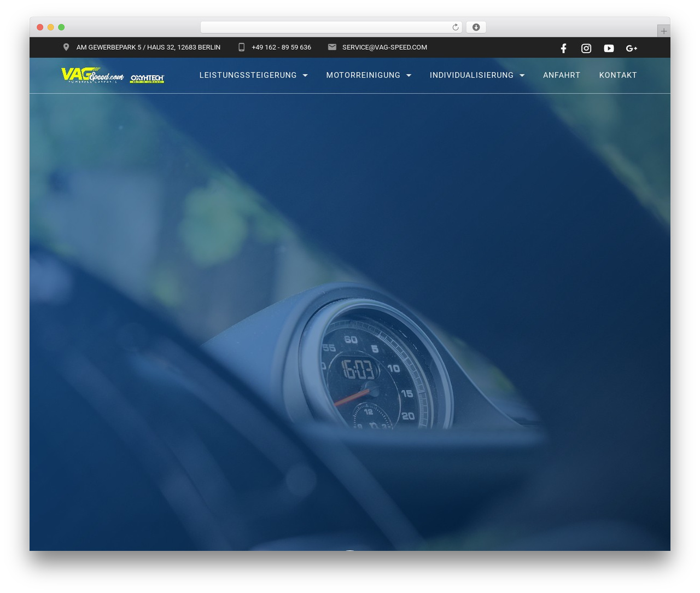Click the green maximize window button
Screen dimensions: 700x593
(61, 27)
